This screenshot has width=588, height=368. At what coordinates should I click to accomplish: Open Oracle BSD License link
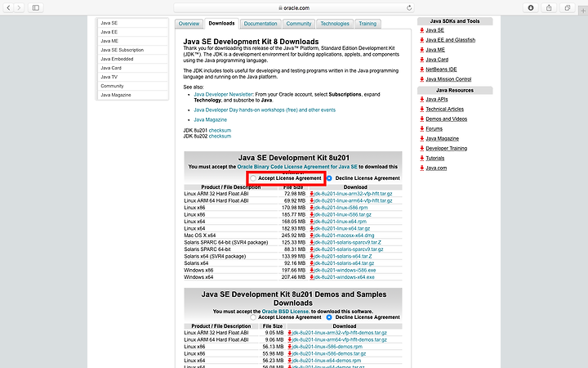[x=285, y=312]
